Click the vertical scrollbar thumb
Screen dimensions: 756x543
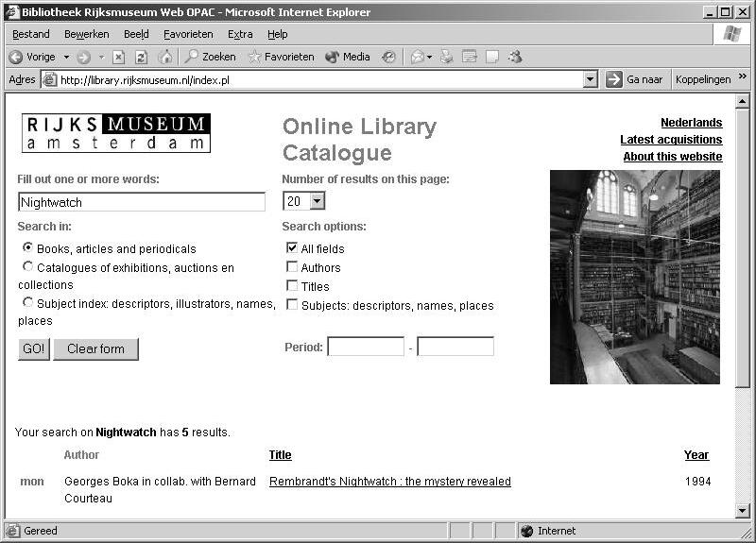(x=742, y=247)
